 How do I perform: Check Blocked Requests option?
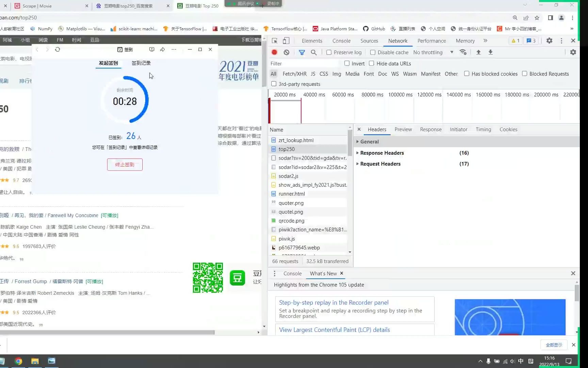524,74
